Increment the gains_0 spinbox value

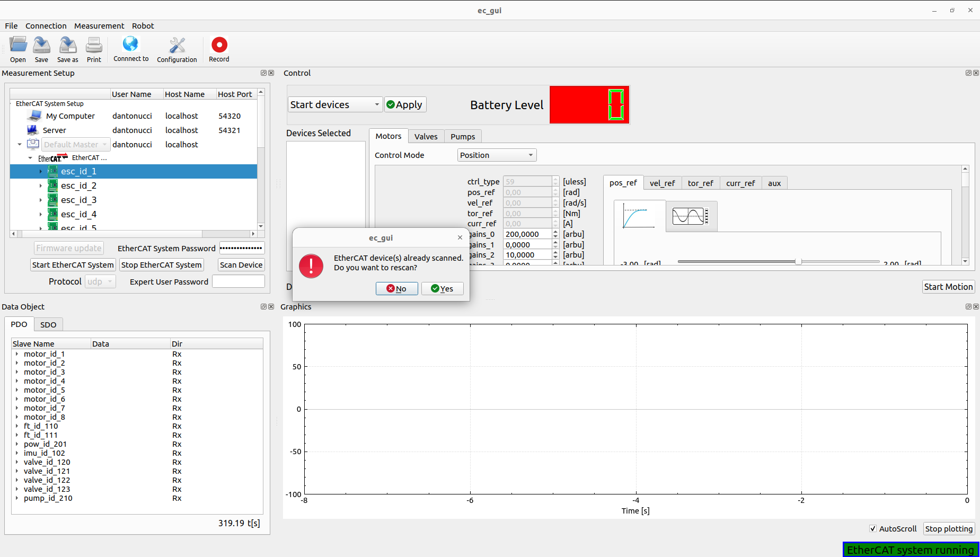pyautogui.click(x=555, y=232)
